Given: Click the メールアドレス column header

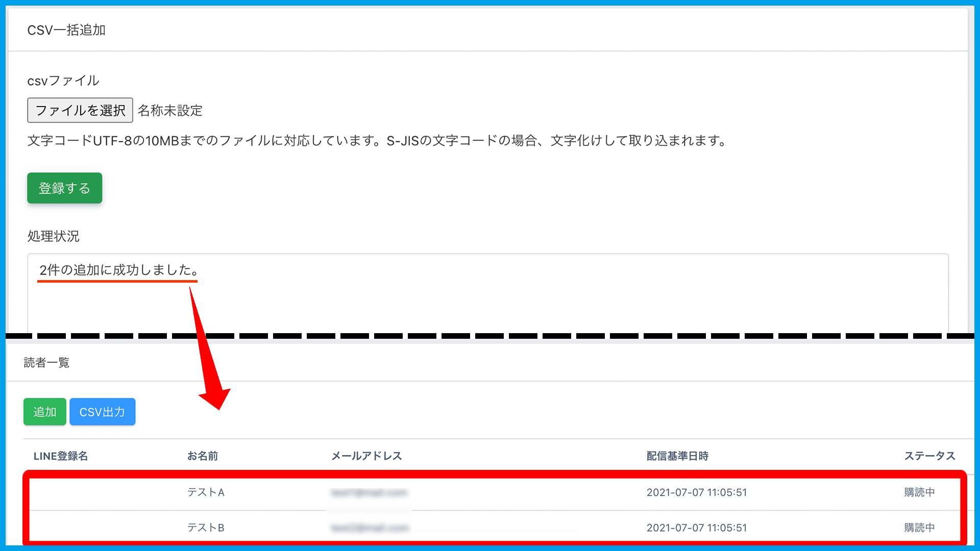Looking at the screenshot, I should tap(366, 456).
